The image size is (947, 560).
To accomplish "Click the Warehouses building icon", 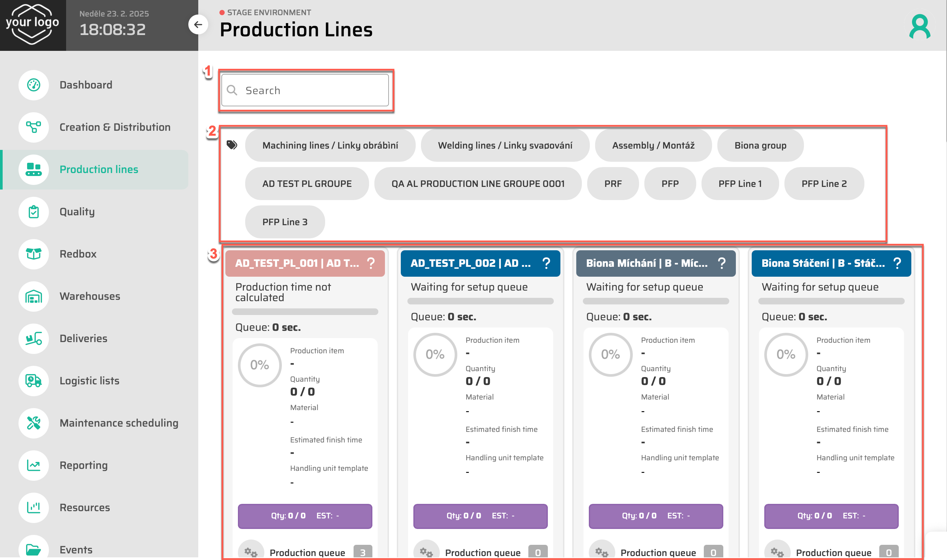I will (34, 296).
